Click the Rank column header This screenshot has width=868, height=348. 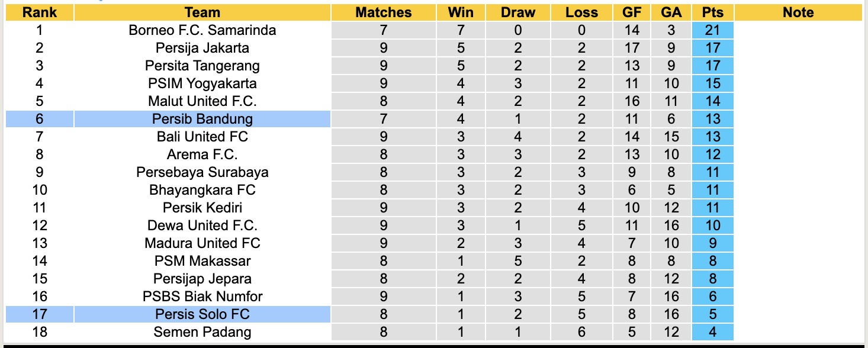(40, 12)
